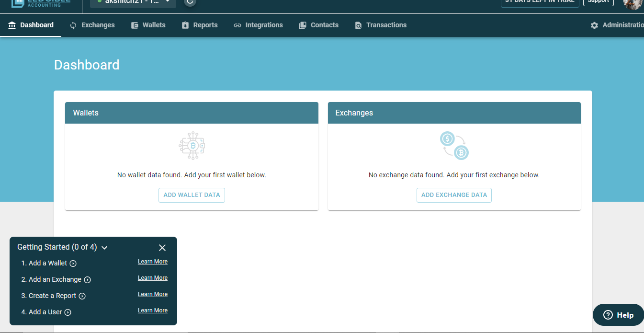Click the No exchange data found message
The height and width of the screenshot is (333, 644).
click(454, 175)
